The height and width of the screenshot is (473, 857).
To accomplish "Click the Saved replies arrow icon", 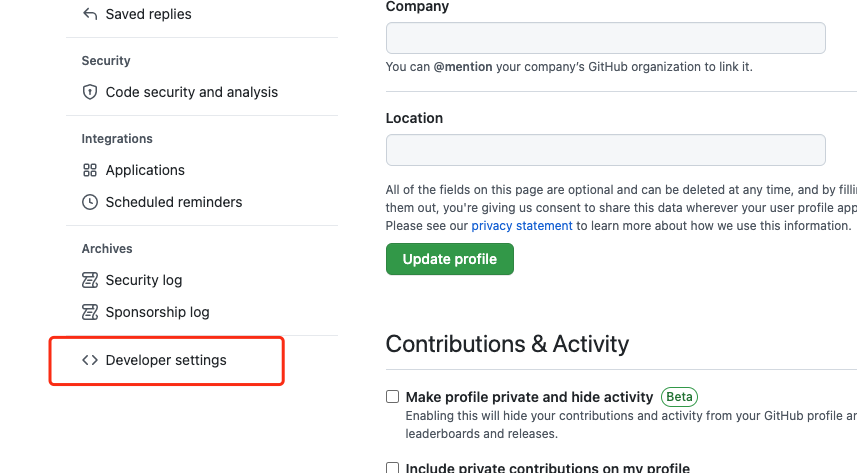I will point(90,14).
